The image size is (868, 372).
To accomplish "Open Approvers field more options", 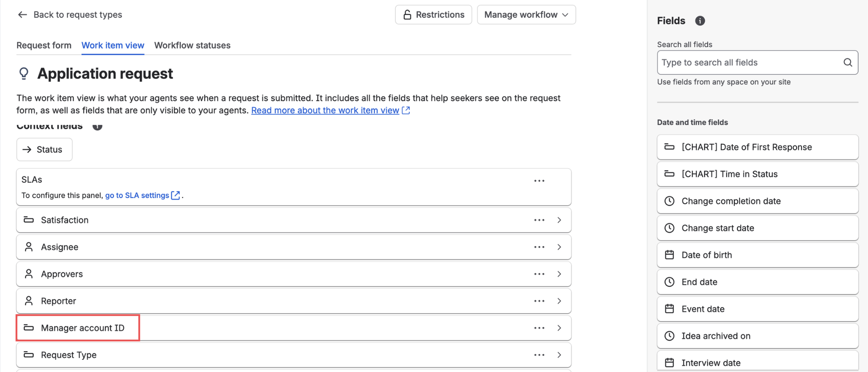I will (x=539, y=274).
